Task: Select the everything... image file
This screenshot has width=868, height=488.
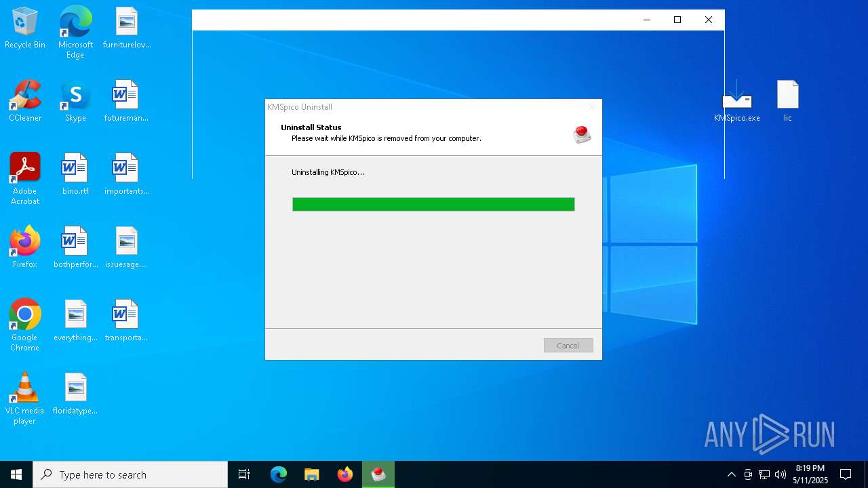Action: click(x=75, y=321)
